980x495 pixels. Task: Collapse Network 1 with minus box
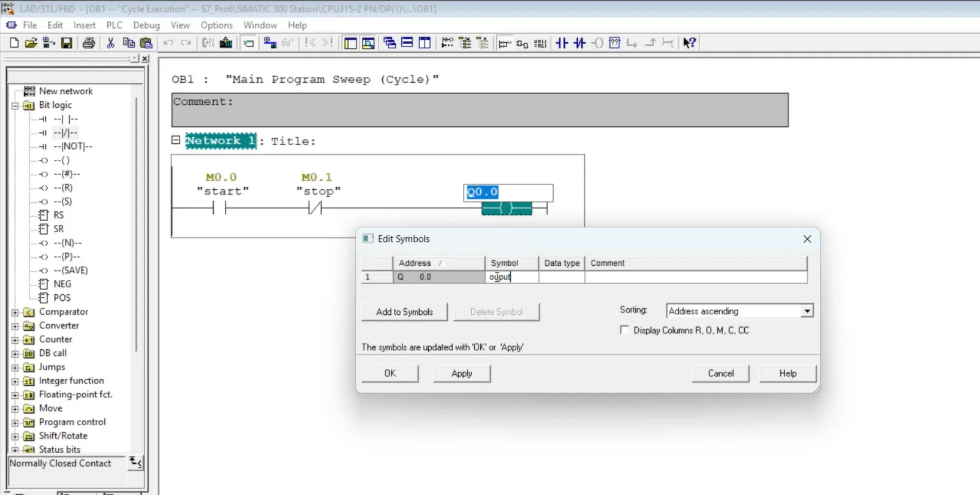[x=176, y=140]
